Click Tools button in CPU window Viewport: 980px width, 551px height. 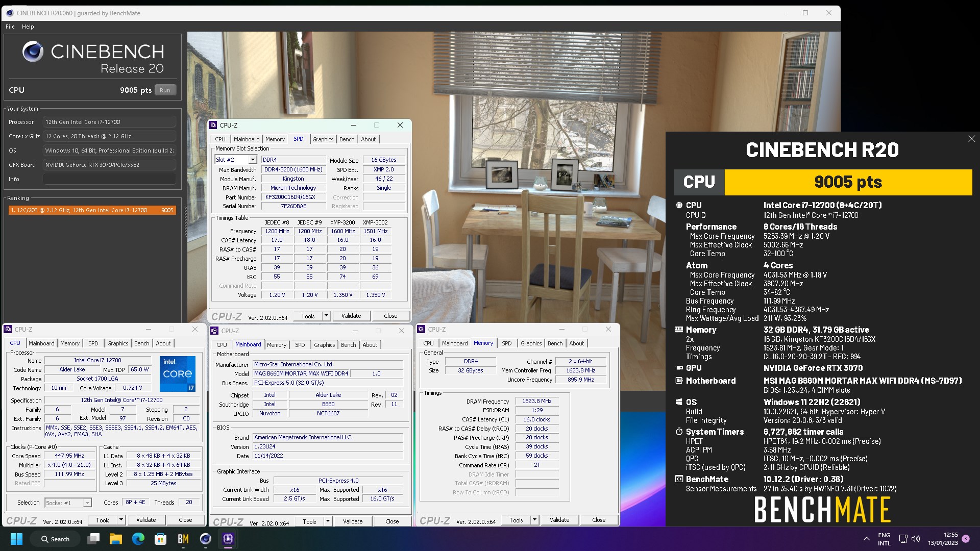[x=103, y=520]
